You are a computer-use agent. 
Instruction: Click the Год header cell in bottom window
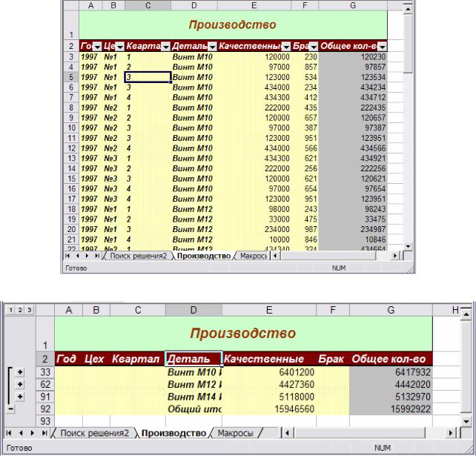click(69, 359)
